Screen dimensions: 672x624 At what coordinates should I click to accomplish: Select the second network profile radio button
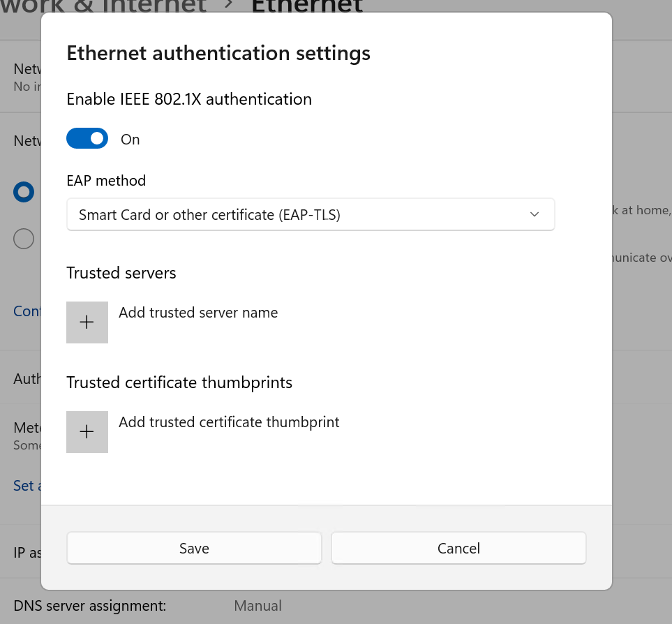click(23, 238)
